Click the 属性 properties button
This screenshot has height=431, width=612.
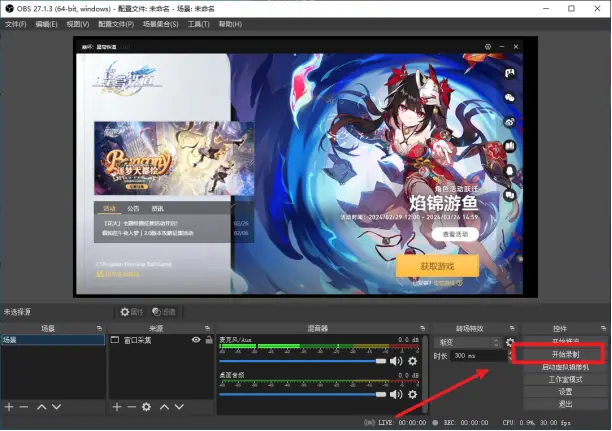pyautogui.click(x=132, y=312)
